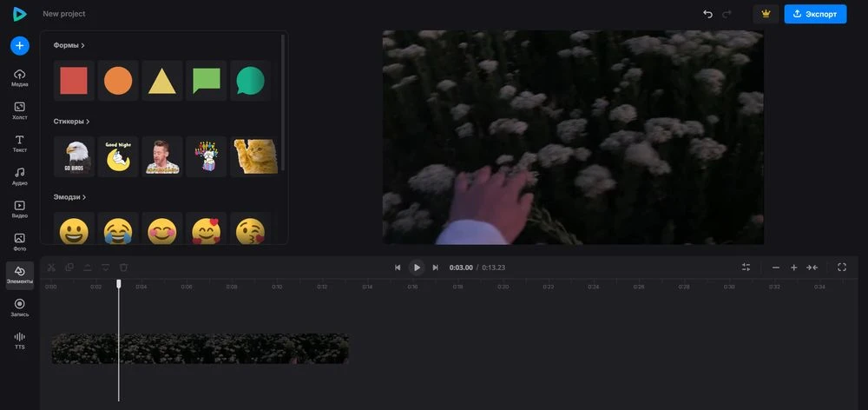Add the red square shape
Viewport: 868px width, 410px height.
point(74,81)
